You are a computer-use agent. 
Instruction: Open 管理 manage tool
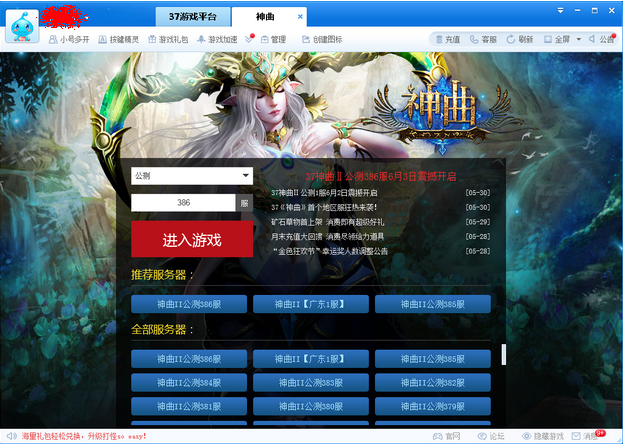click(273, 39)
